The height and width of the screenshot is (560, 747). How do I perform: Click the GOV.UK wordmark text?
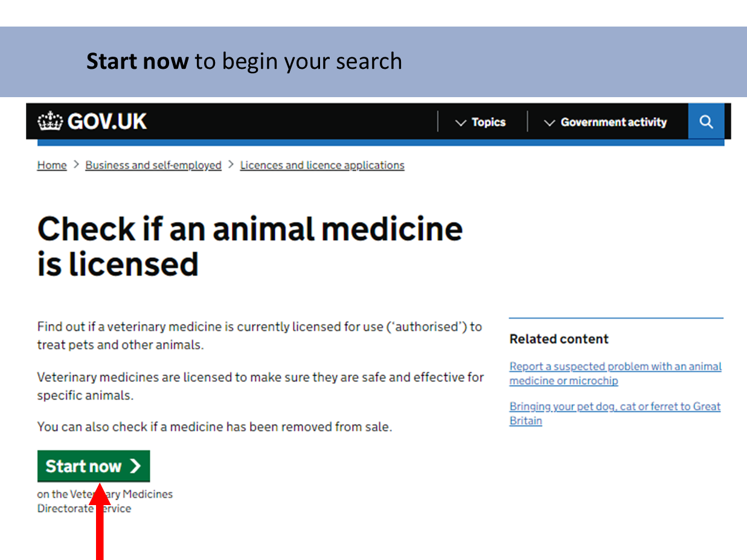(107, 122)
